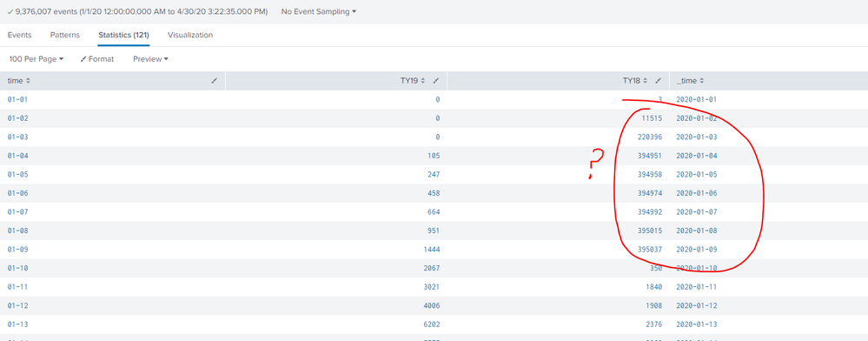
Task: Click the 01-13 time cell
Action: pyautogui.click(x=17, y=324)
